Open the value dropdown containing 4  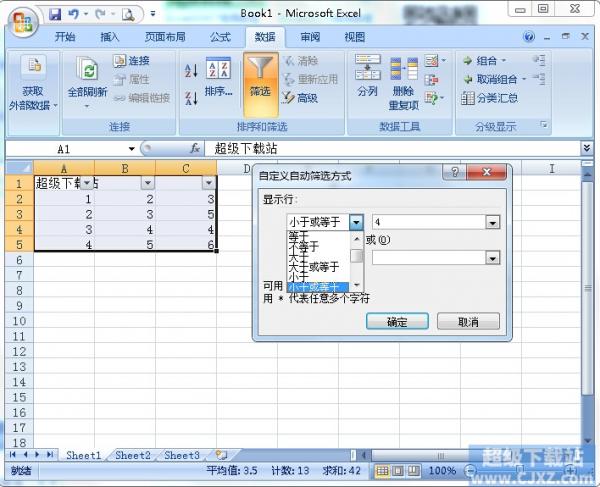coord(492,222)
